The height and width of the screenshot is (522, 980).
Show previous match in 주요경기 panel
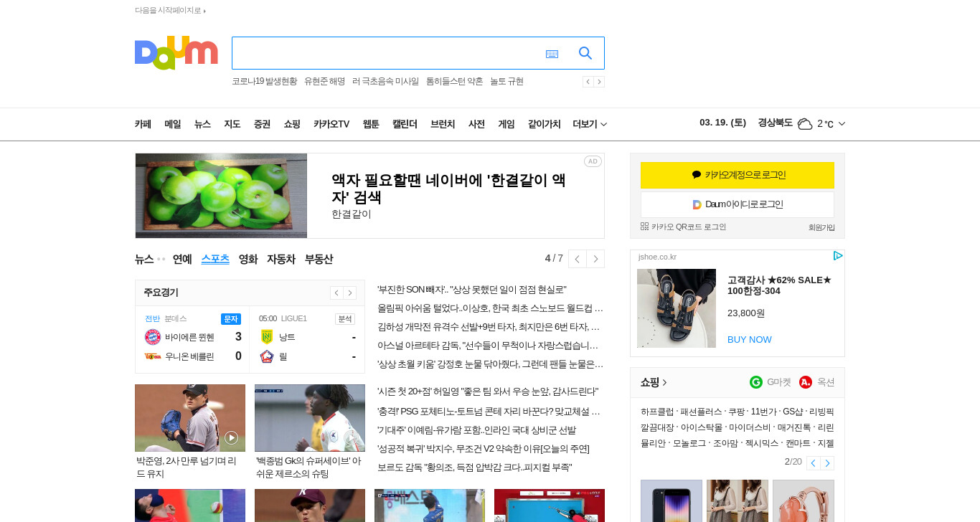[336, 293]
